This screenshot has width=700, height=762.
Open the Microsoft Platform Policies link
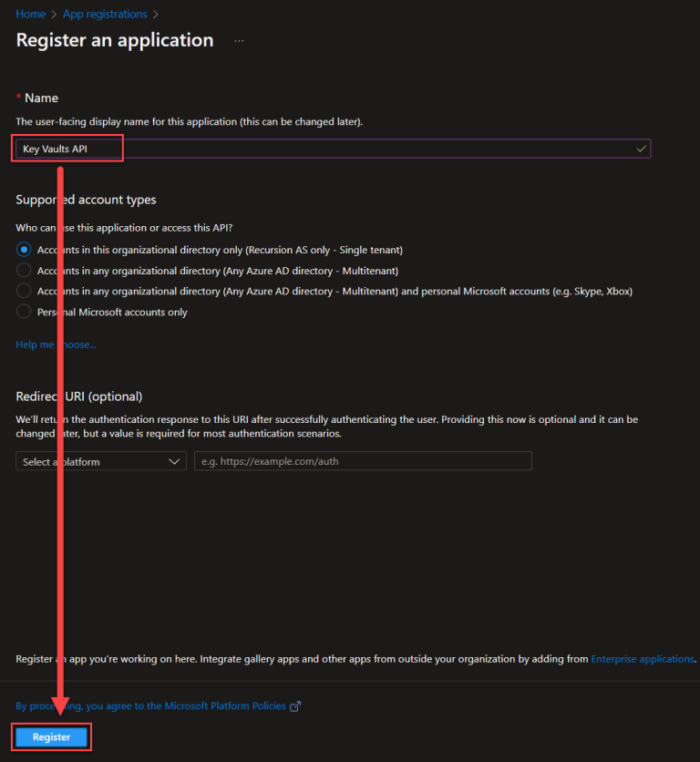tap(228, 705)
